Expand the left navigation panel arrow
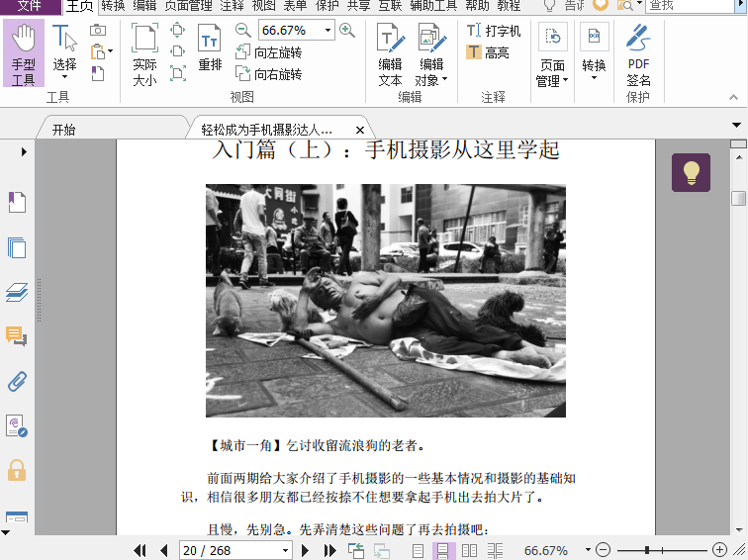 [24, 151]
